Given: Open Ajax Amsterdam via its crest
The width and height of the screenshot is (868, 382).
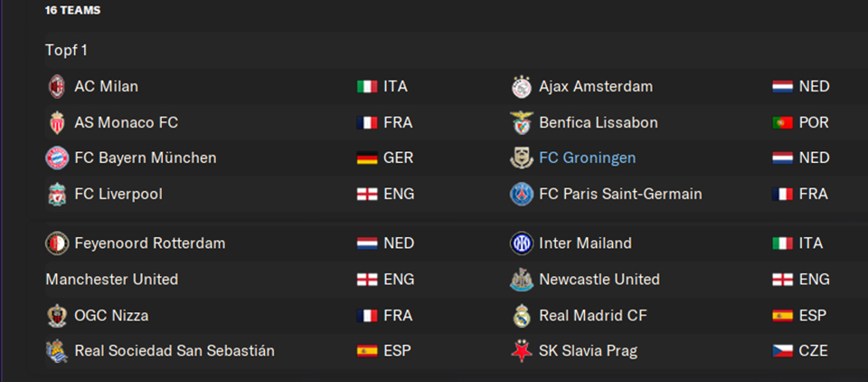Looking at the screenshot, I should pyautogui.click(x=522, y=87).
